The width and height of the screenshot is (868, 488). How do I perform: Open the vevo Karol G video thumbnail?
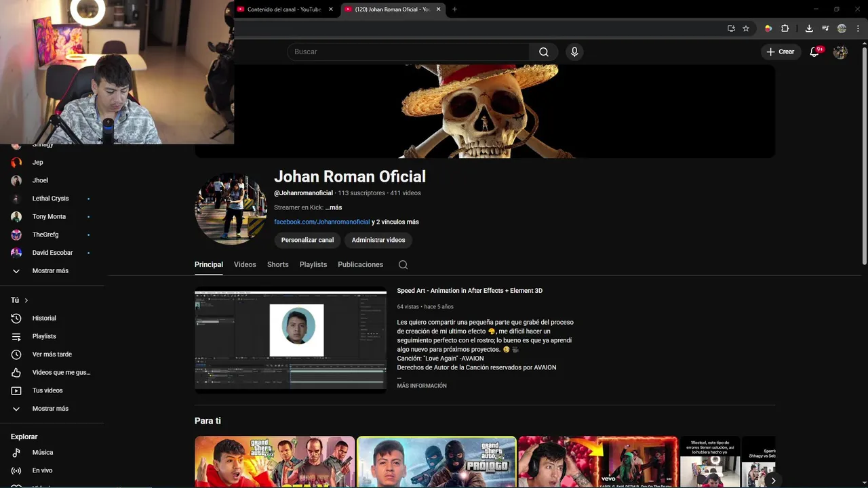coord(598,462)
